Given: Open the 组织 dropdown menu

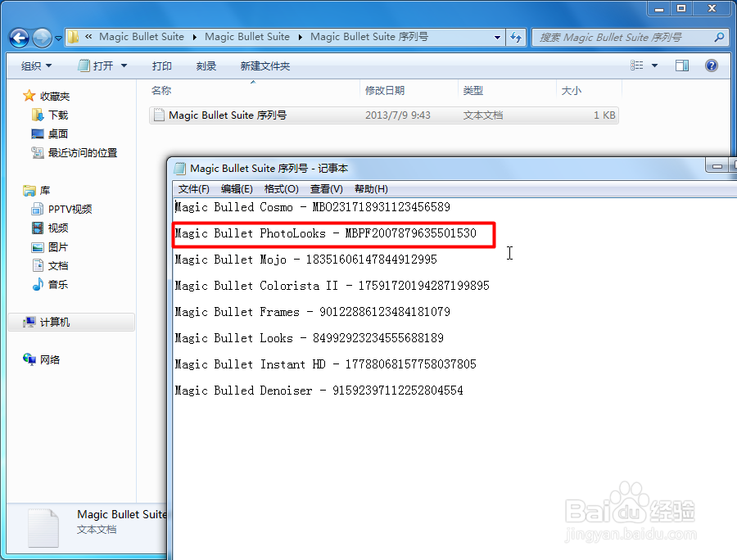Looking at the screenshot, I should [36, 65].
